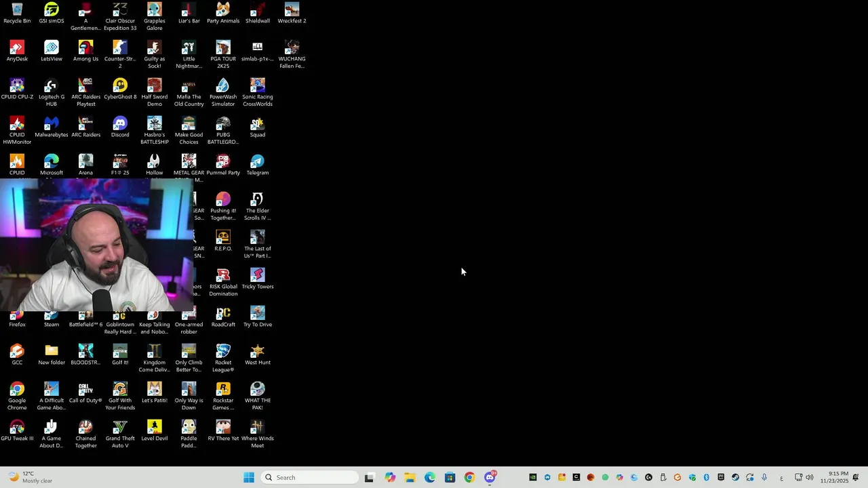
Task: Click the microphone tray icon
Action: 764,478
